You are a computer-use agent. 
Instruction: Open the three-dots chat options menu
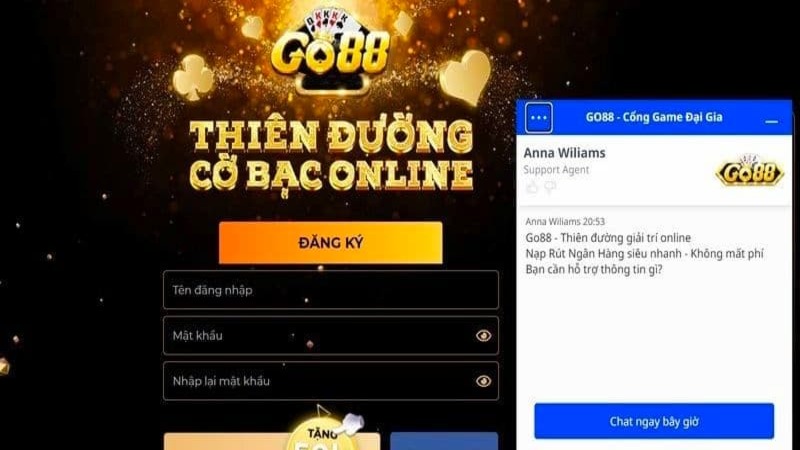538,118
